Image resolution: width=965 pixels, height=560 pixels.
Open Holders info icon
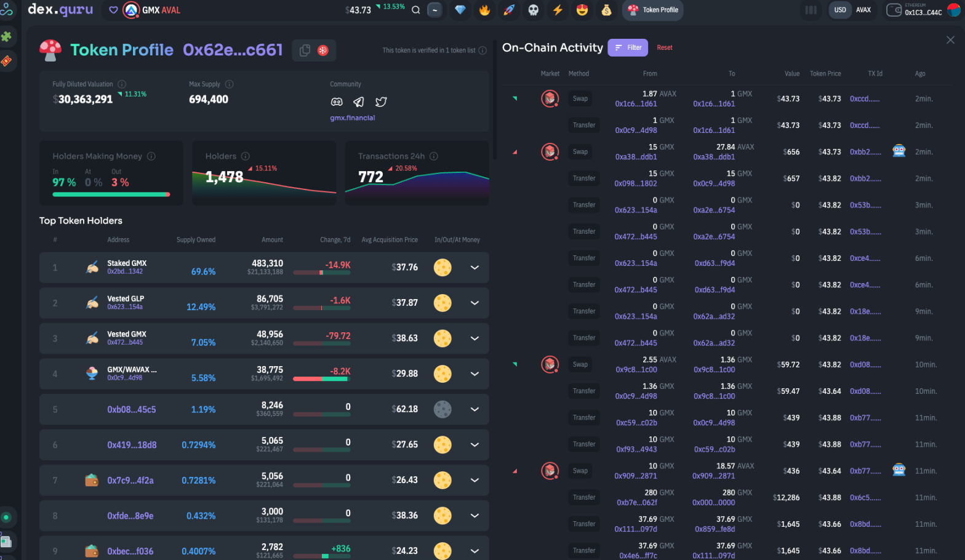(246, 156)
